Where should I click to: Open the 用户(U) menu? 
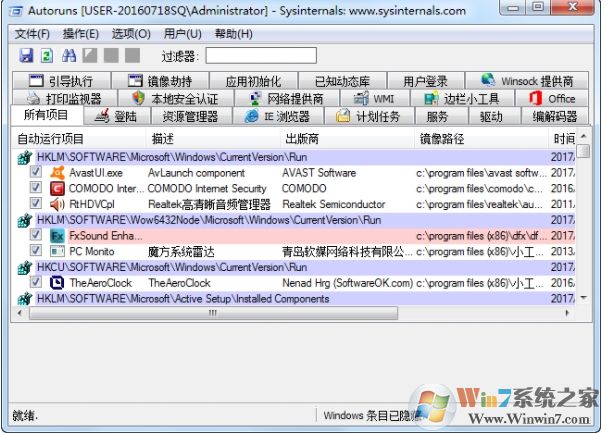[182, 34]
